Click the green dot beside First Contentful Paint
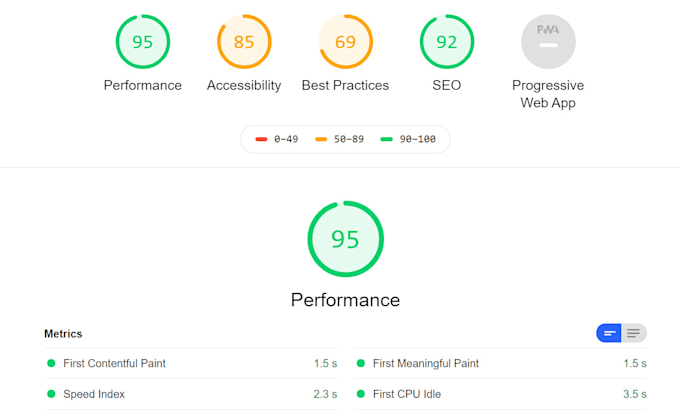The height and width of the screenshot is (410, 680). (51, 364)
